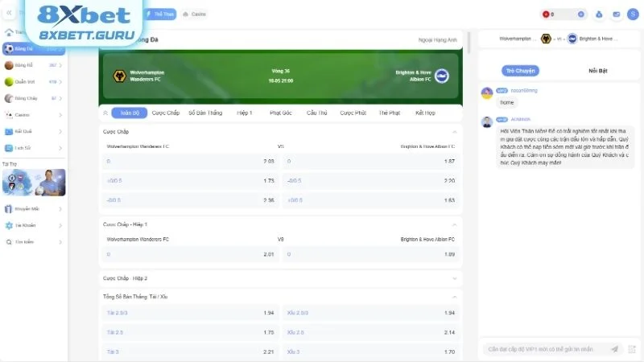The image size is (644, 362).
Task: Select the Cầu Thủ market tab
Action: tap(316, 113)
